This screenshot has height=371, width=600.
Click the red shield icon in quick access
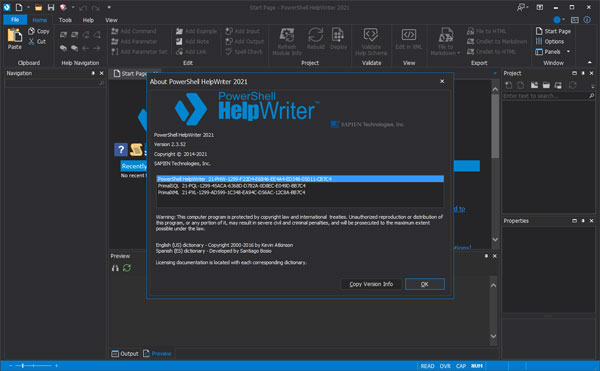tap(63, 7)
